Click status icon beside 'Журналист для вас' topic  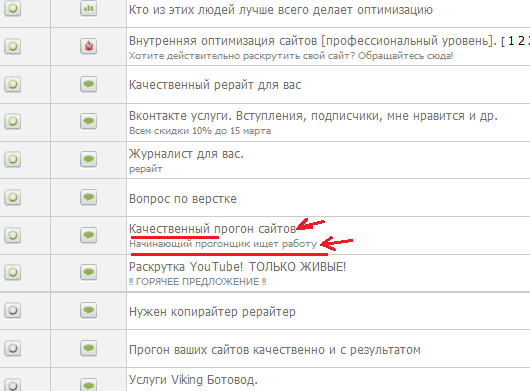click(13, 159)
